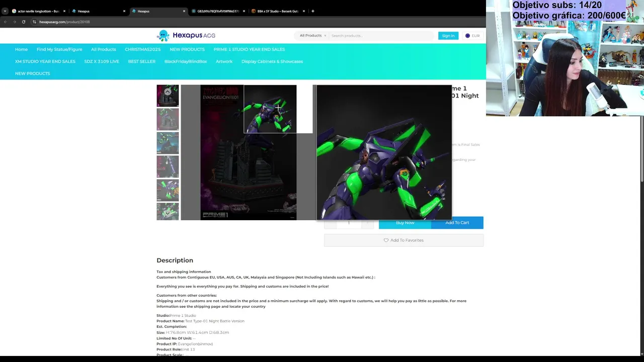Image resolution: width=644 pixels, height=362 pixels.
Task: Click the Search products input field
Action: coord(380,36)
